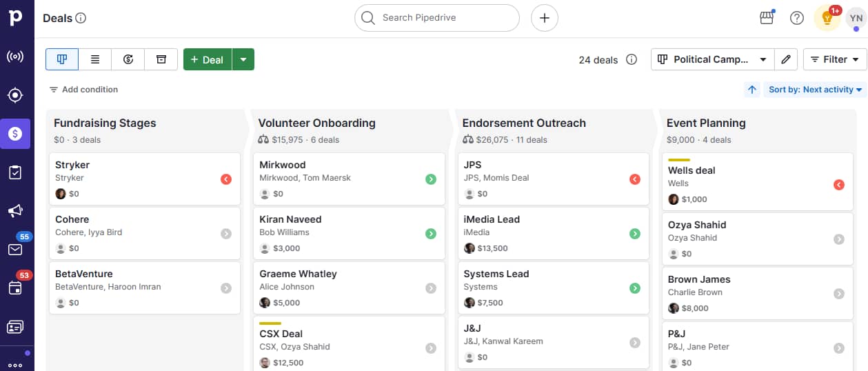Open the Campaigns megaphone icon in sidebar
This screenshot has height=371, width=868.
click(x=15, y=211)
